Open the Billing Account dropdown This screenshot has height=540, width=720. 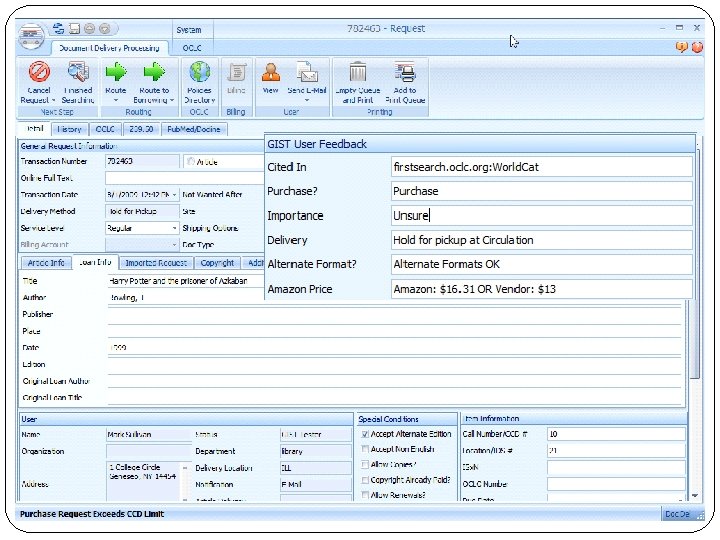pyautogui.click(x=174, y=245)
